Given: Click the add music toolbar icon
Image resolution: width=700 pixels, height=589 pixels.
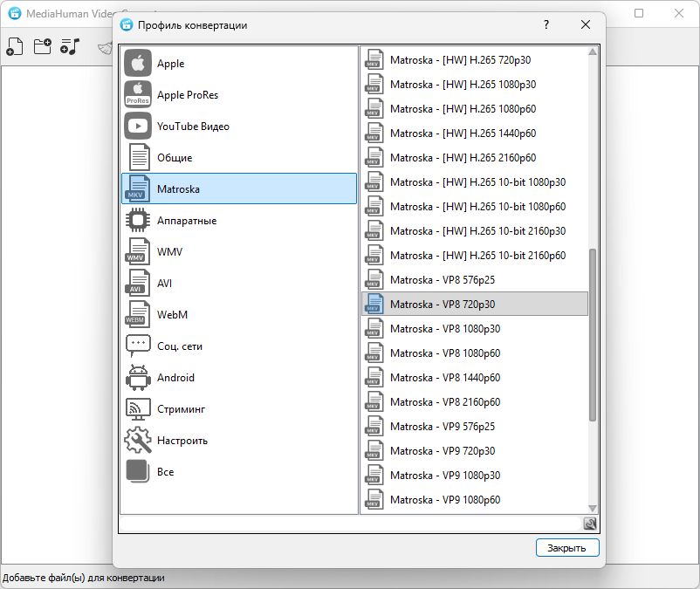Looking at the screenshot, I should point(70,46).
